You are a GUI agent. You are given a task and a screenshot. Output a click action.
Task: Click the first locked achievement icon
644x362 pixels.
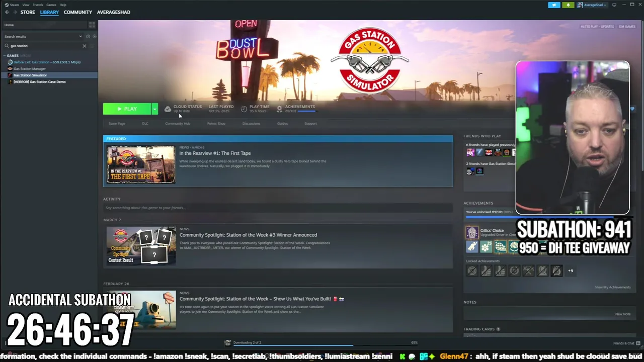472,271
